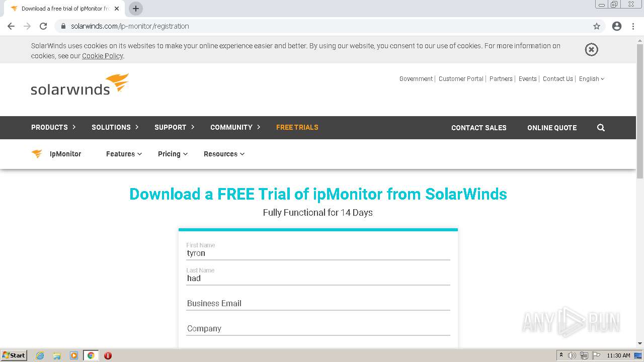The height and width of the screenshot is (362, 644).
Task: Click red security taskbar icon
Action: tap(108, 355)
